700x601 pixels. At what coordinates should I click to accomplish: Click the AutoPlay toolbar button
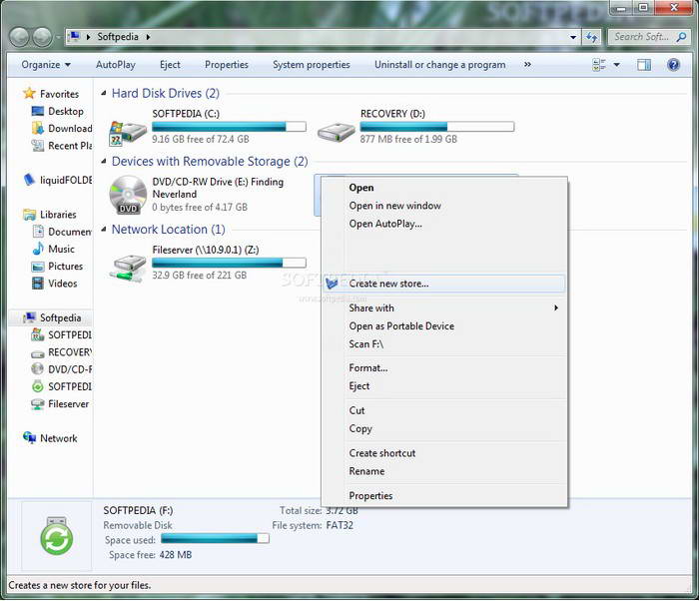pyautogui.click(x=116, y=65)
